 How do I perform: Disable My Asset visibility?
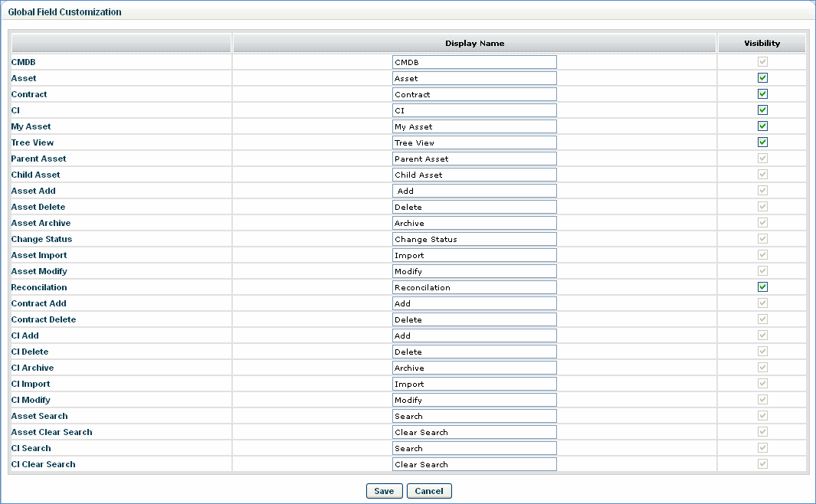tap(762, 126)
